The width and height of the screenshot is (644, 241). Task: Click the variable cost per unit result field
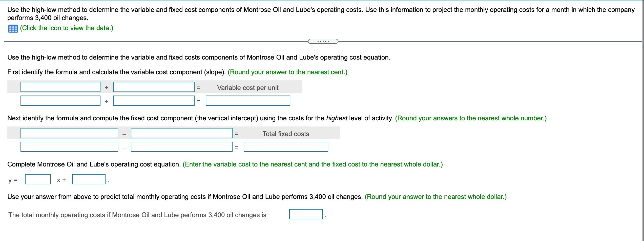[x=248, y=101]
